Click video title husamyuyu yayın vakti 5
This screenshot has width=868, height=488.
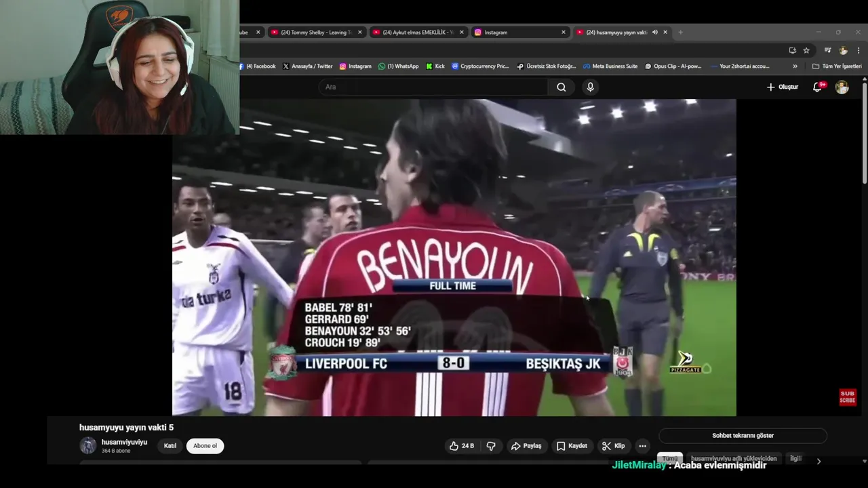pos(126,428)
